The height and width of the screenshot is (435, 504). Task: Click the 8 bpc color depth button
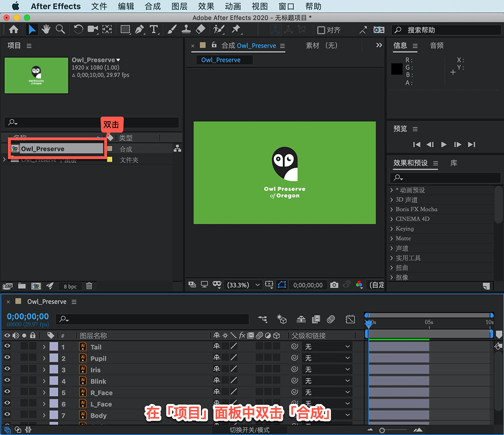[x=70, y=286]
